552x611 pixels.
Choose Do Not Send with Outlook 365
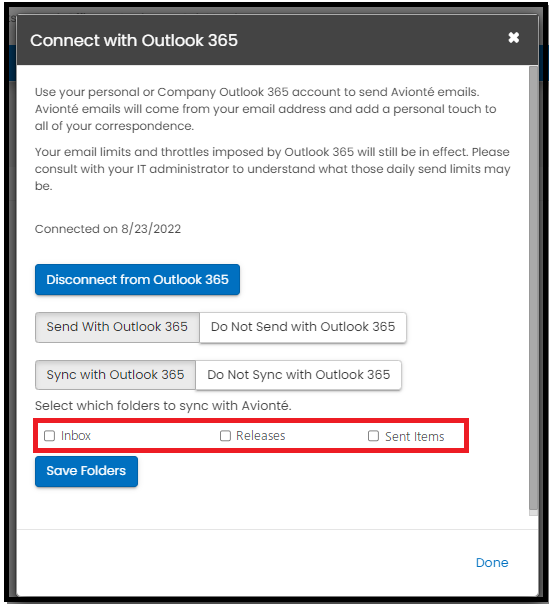pyautogui.click(x=303, y=327)
